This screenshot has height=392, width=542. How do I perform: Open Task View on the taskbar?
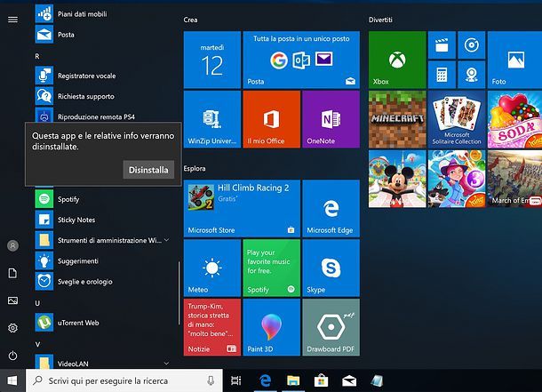pos(236,380)
